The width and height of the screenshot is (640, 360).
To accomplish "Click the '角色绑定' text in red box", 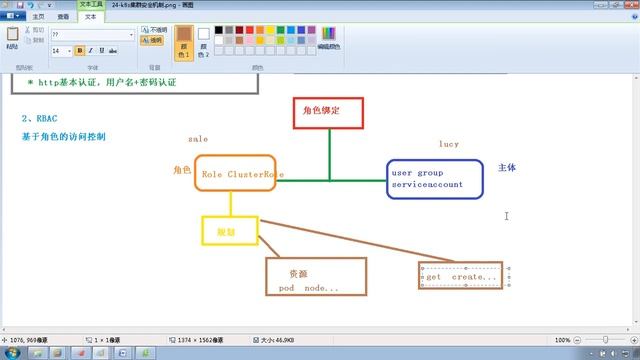I will 321,110.
